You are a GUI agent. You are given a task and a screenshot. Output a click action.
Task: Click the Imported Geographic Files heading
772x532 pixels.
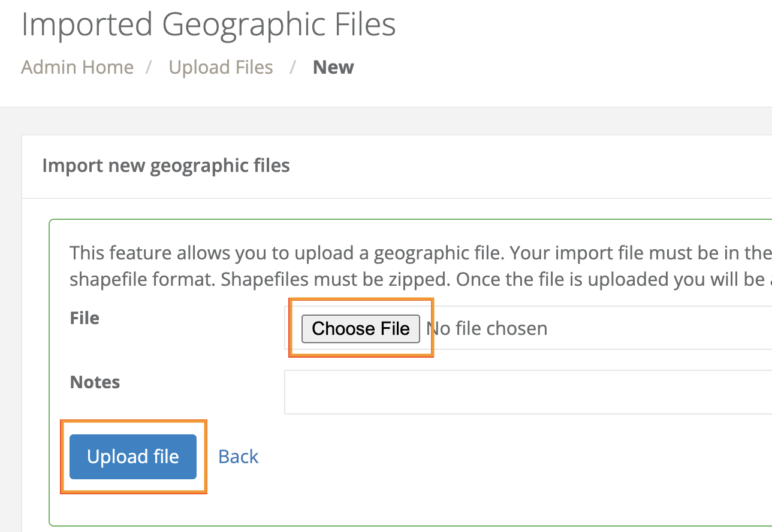(x=209, y=25)
